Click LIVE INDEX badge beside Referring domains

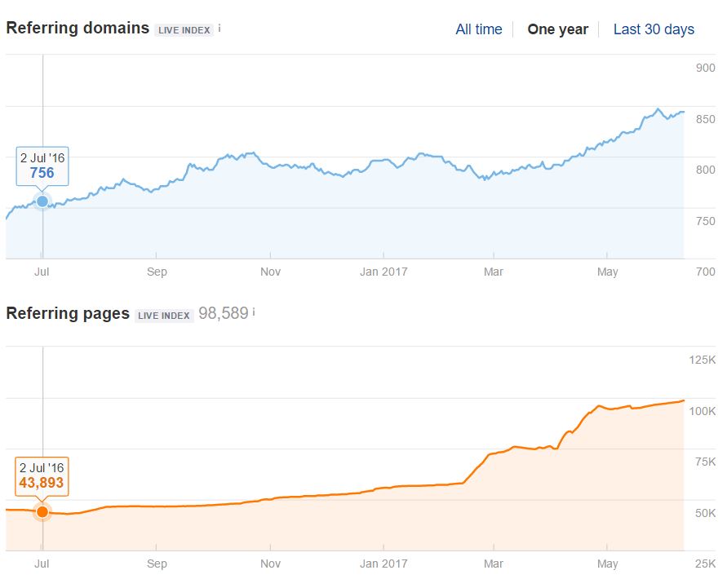184,30
